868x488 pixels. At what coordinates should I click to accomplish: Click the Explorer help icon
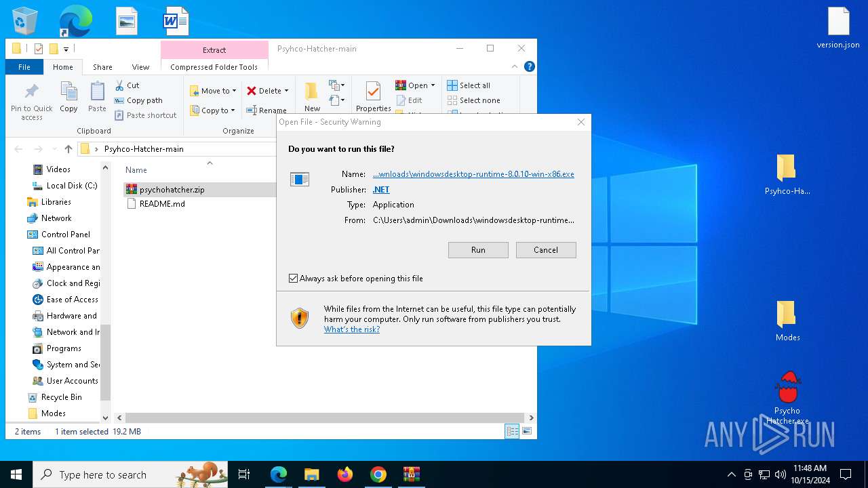530,66
